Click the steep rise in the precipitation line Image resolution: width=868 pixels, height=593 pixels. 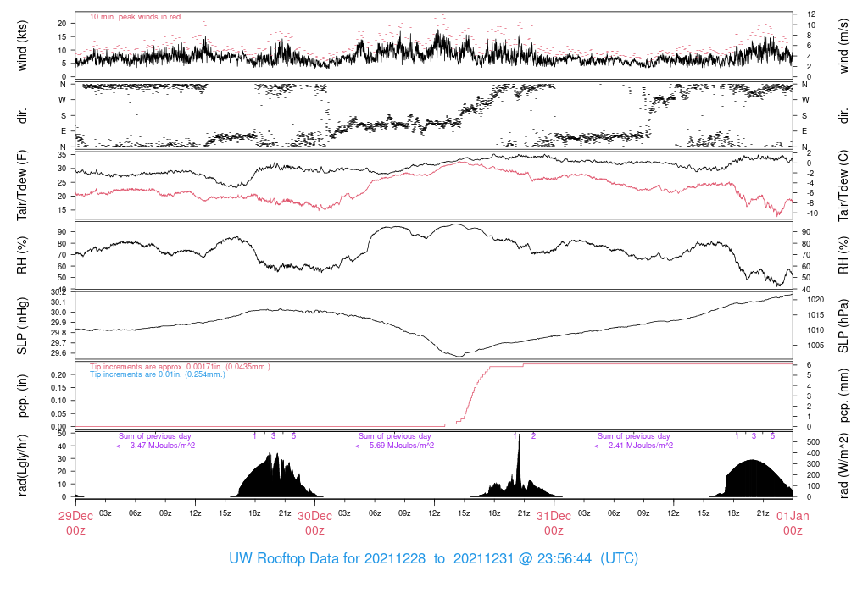tap(476, 393)
